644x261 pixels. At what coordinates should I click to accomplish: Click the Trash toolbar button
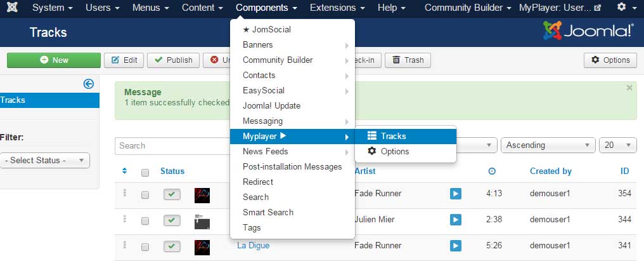[408, 60]
